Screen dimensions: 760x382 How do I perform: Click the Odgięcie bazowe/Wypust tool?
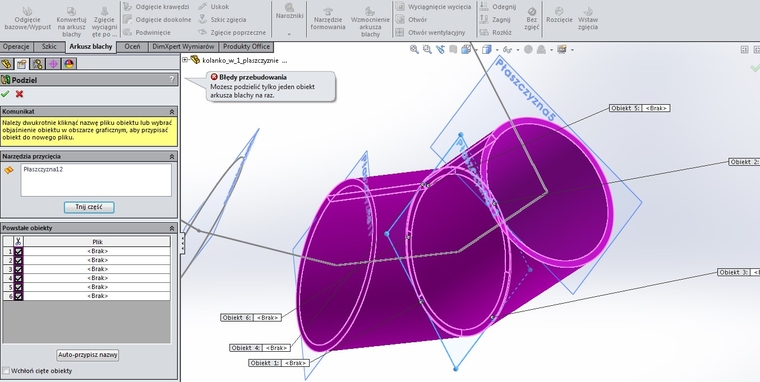[x=28, y=19]
